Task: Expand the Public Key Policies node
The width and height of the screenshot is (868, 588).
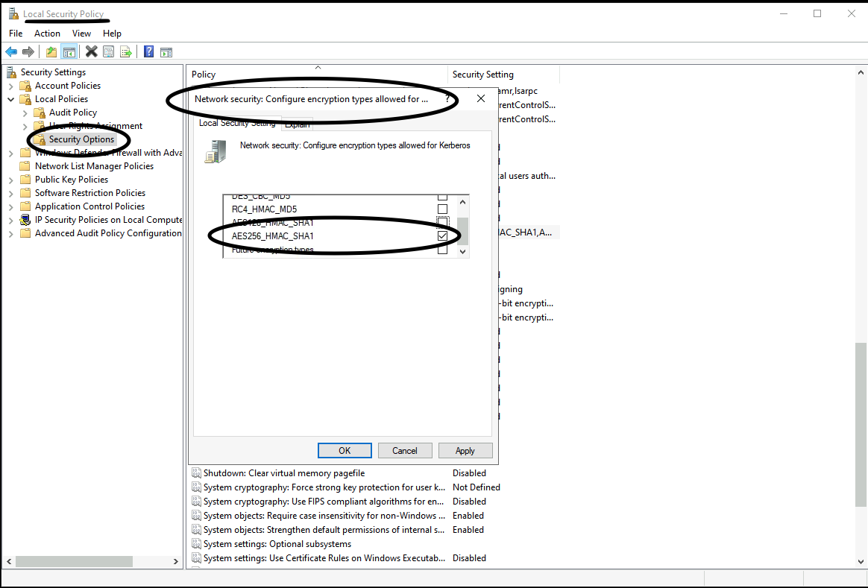Action: [x=10, y=179]
